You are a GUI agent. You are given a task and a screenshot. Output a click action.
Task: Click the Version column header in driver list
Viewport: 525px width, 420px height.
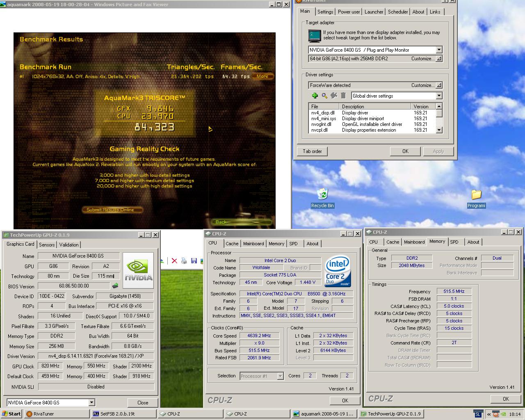coord(423,107)
